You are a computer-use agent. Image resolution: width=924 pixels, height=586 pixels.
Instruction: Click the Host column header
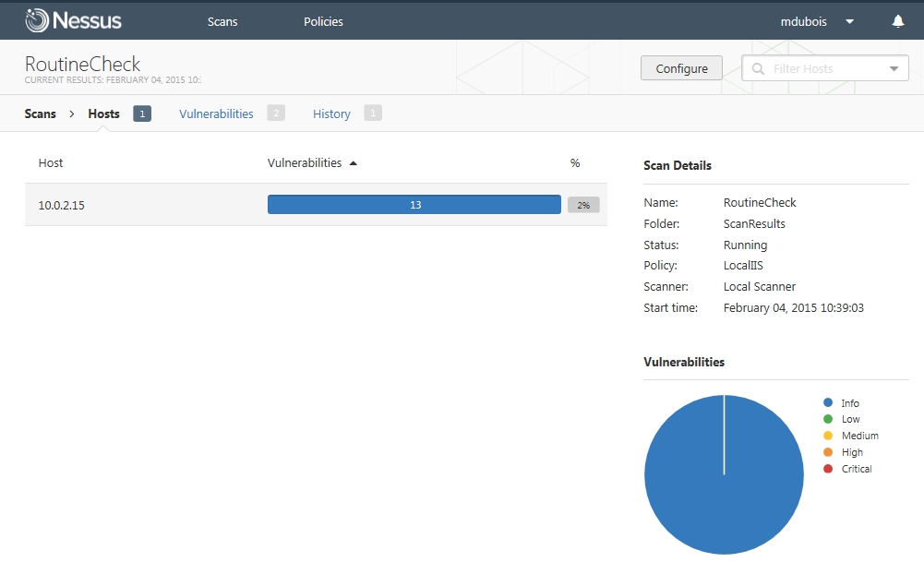coord(51,163)
